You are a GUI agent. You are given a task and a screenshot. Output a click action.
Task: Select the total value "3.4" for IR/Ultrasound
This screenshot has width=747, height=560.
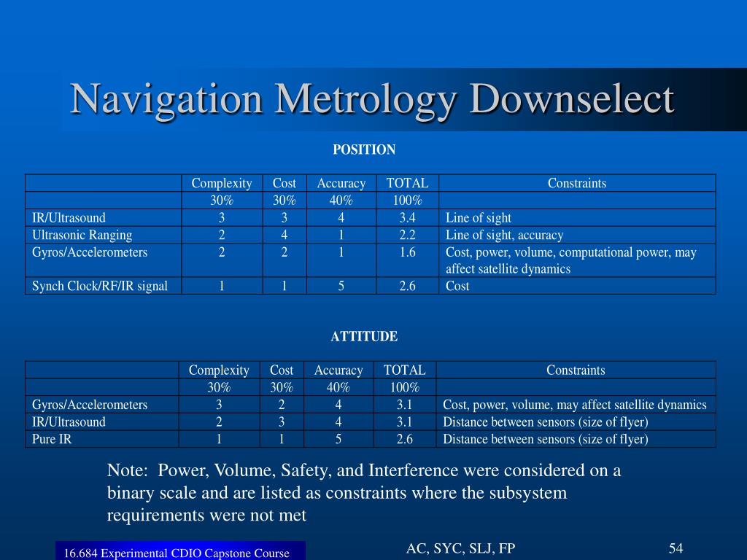tap(407, 217)
